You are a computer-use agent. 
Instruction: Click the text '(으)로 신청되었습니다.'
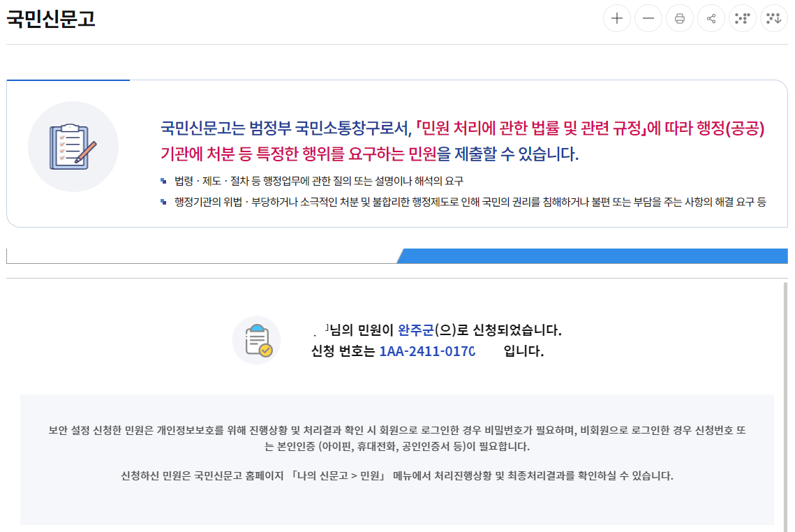point(498,330)
